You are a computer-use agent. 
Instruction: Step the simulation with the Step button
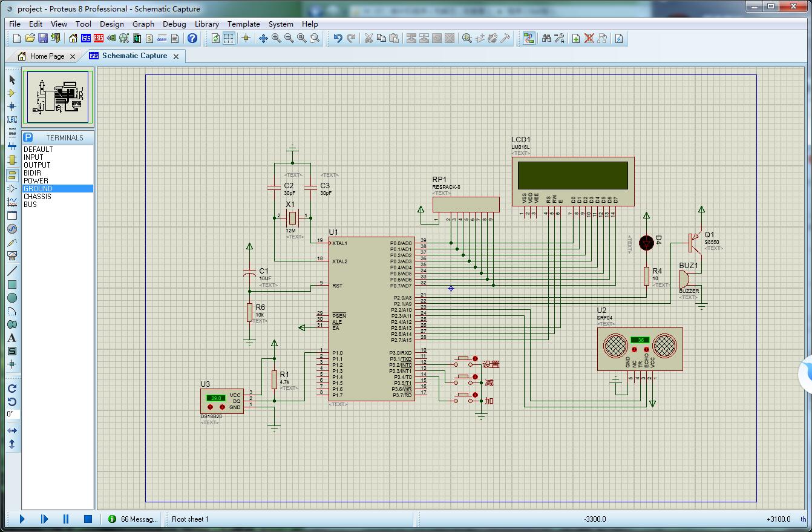pyautogui.click(x=44, y=519)
